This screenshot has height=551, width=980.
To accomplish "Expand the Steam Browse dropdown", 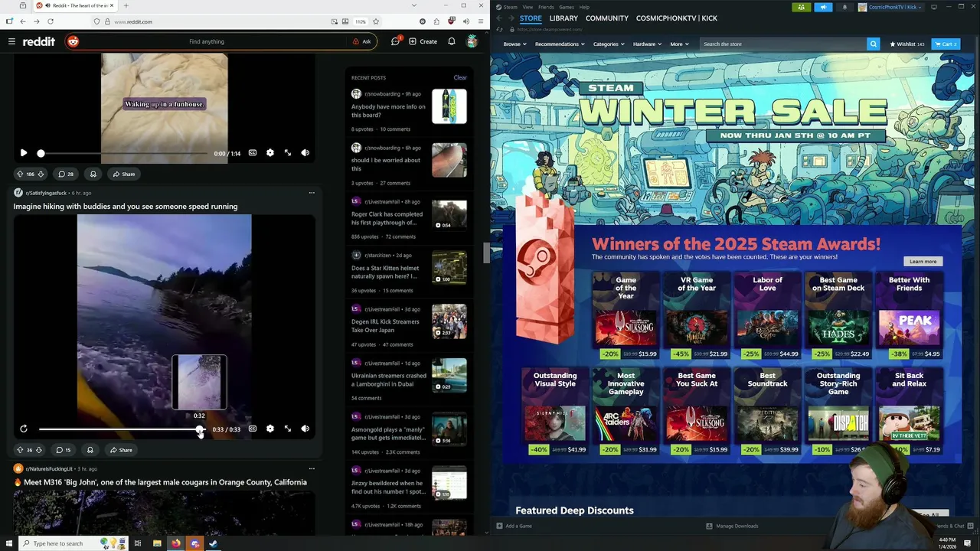I will click(514, 44).
